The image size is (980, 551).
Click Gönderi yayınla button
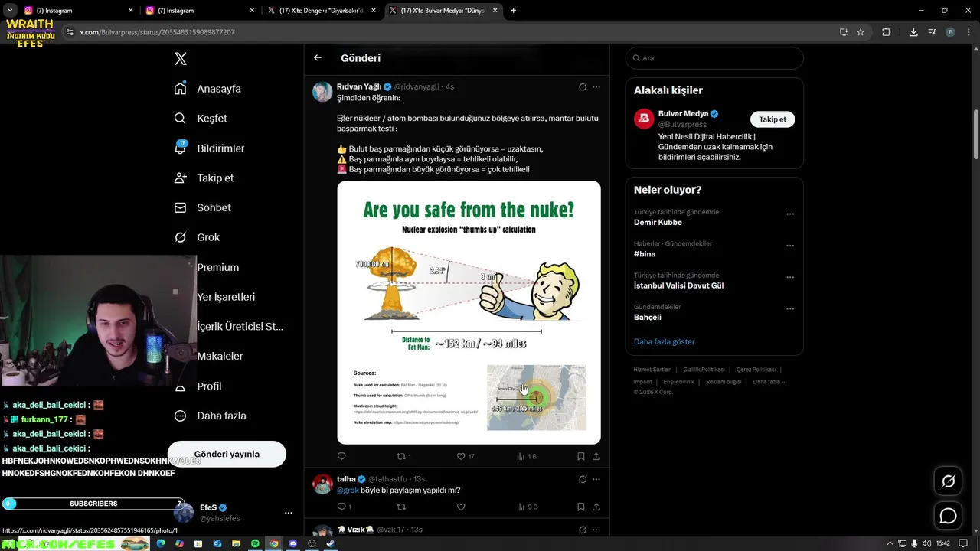[227, 454]
